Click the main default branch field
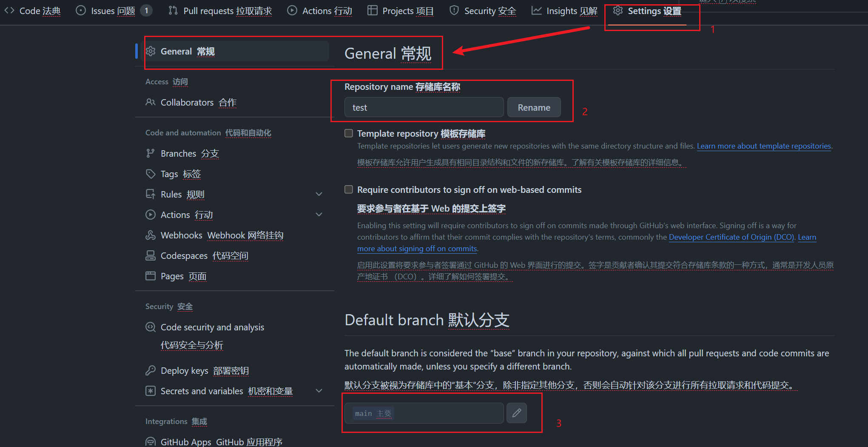 424,413
